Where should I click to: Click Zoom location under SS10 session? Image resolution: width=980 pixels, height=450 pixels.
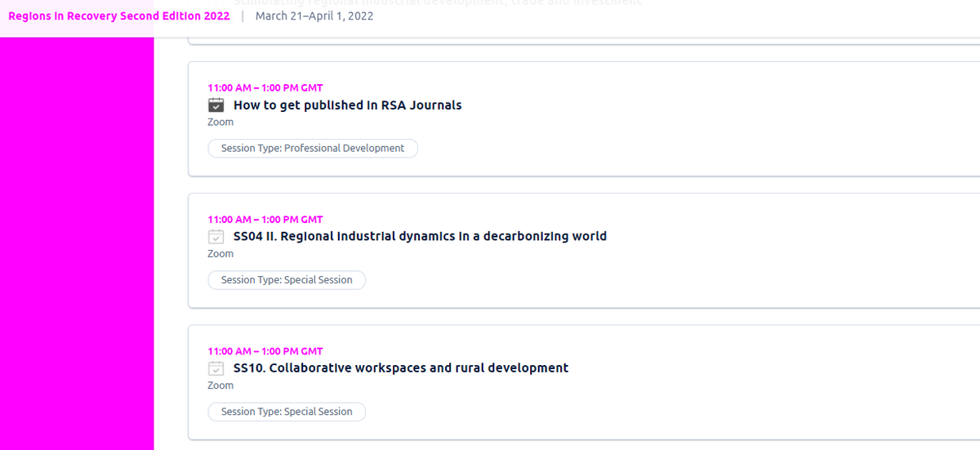(x=220, y=385)
